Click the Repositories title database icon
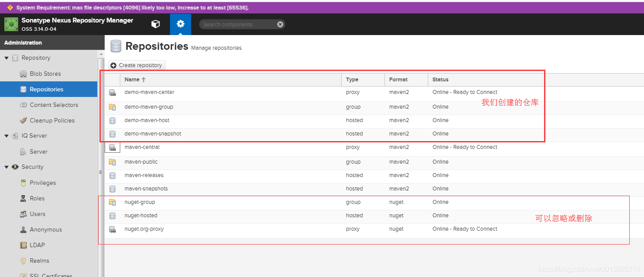The height and width of the screenshot is (277, 644). click(115, 46)
